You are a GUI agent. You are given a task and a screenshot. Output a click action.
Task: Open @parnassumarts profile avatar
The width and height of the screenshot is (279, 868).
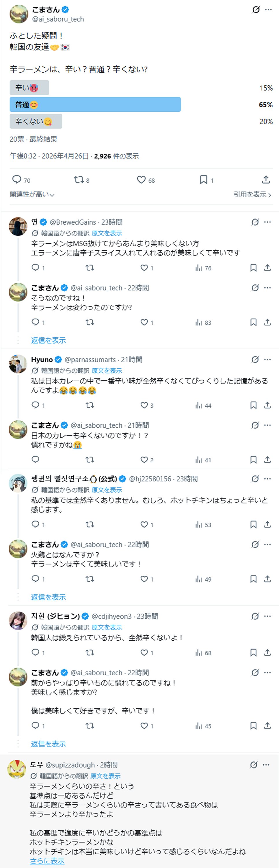18,364
